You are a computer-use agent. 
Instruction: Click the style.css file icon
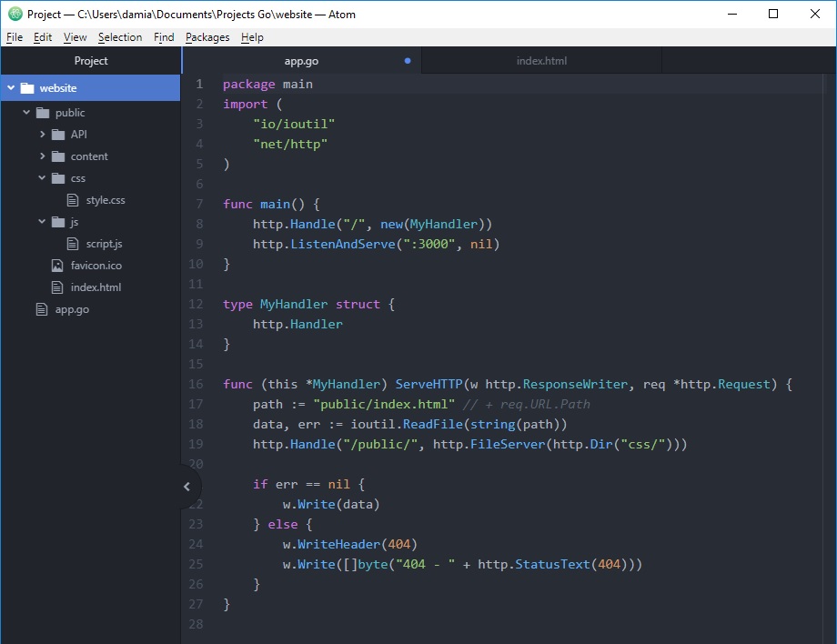tap(73, 200)
